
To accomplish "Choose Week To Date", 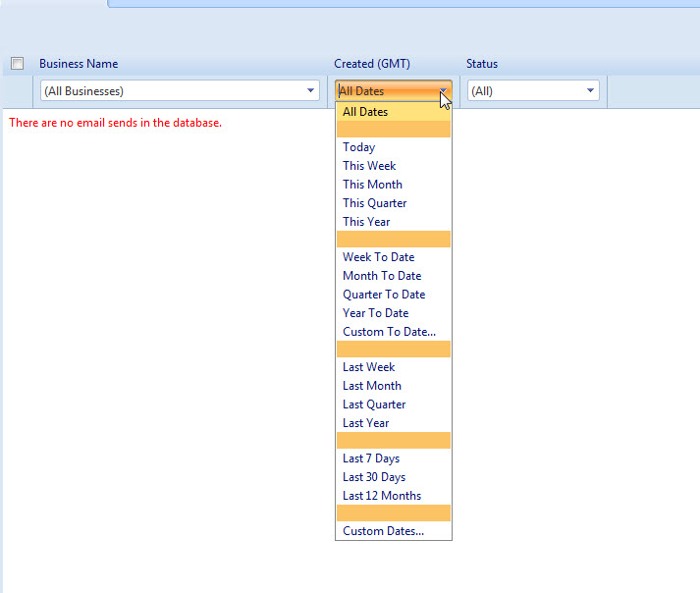I will 378,257.
